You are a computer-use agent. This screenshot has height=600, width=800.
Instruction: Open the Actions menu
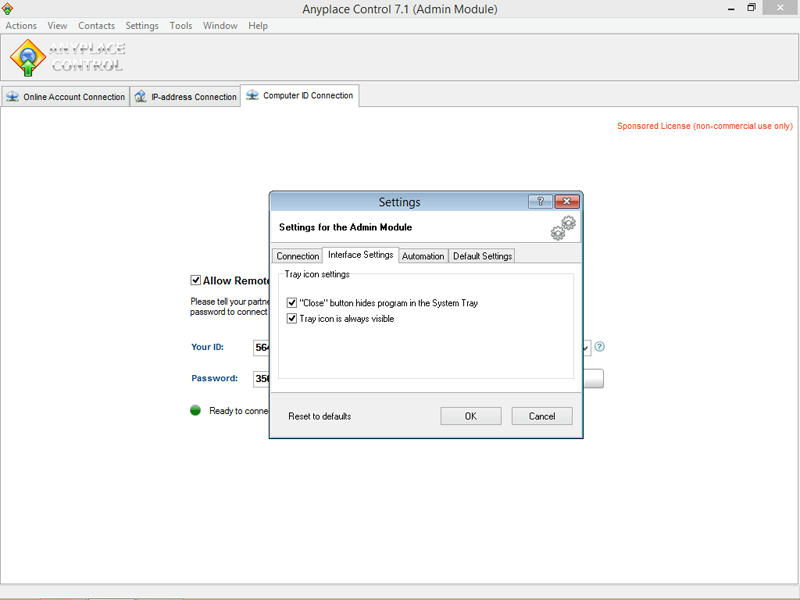point(21,26)
